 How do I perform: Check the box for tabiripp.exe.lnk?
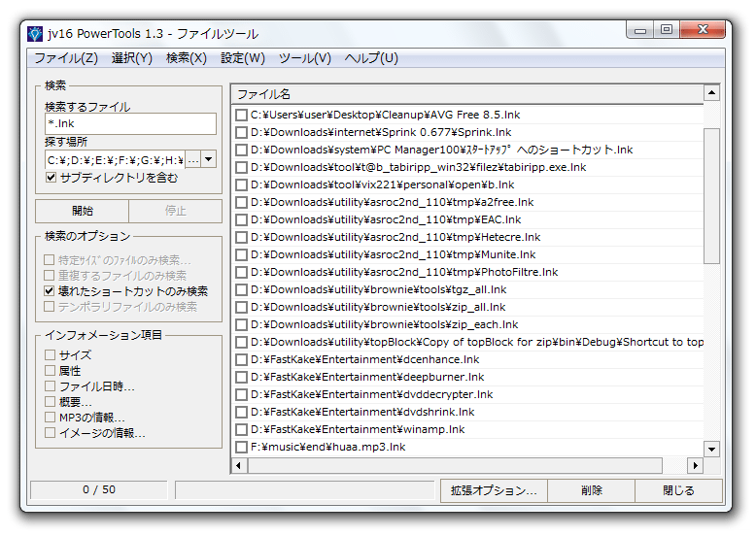tap(241, 168)
